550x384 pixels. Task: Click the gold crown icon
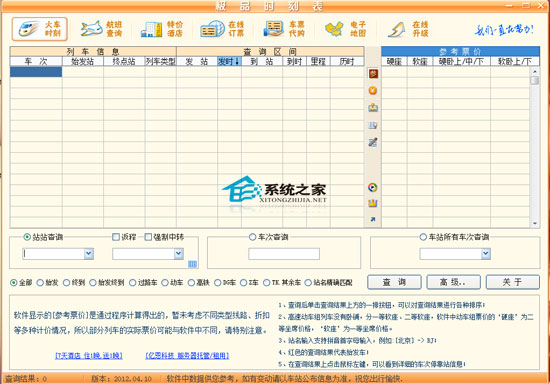point(373,203)
